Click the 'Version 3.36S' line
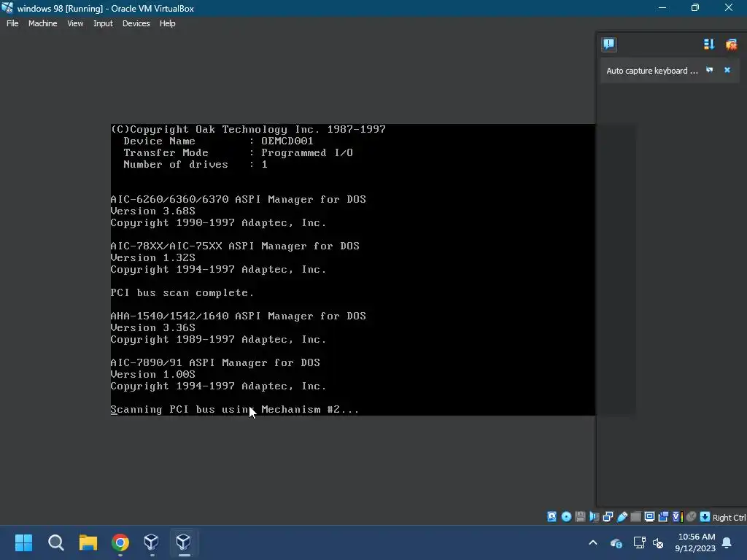The height and width of the screenshot is (560, 747). [x=153, y=327]
